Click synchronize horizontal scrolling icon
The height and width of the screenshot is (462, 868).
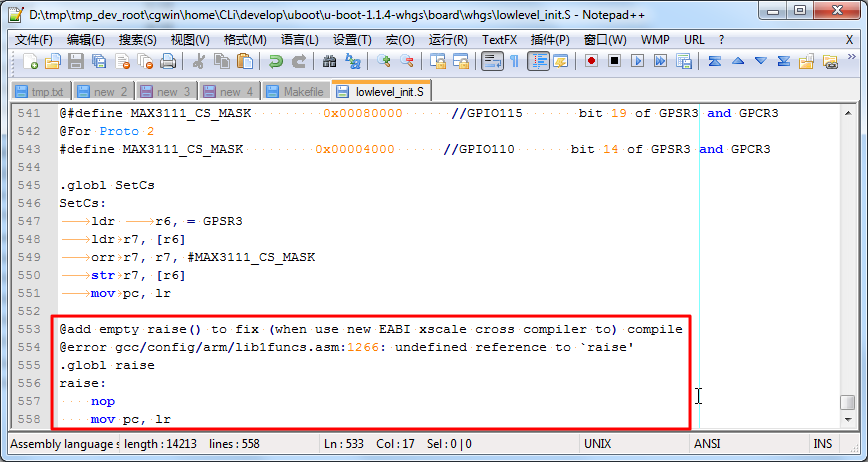point(461,61)
